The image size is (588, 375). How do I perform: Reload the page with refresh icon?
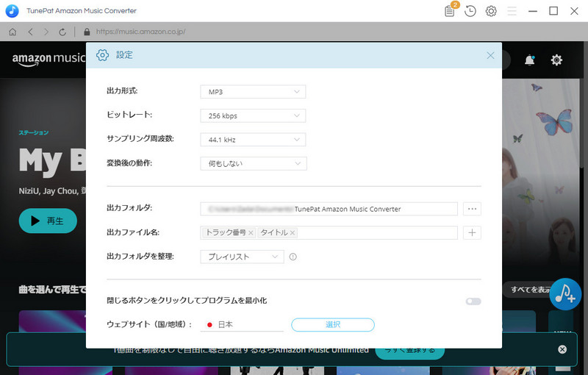click(x=62, y=32)
